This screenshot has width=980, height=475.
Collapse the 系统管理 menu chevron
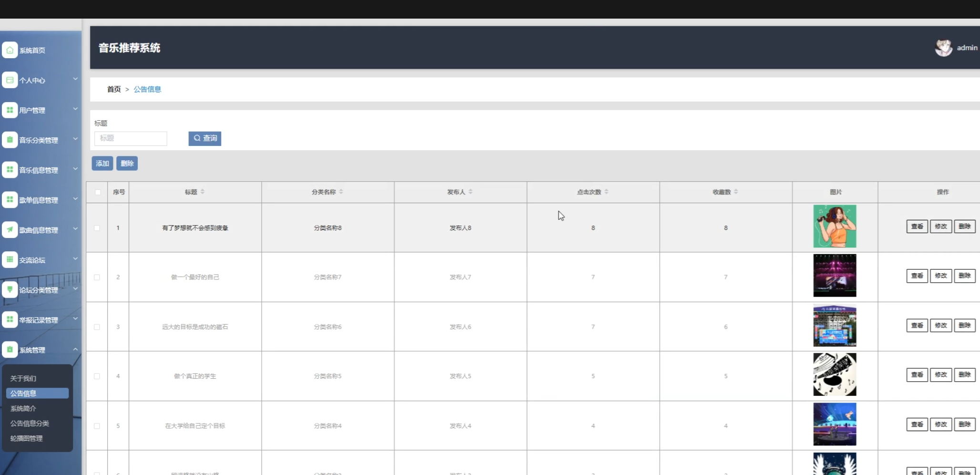point(75,349)
